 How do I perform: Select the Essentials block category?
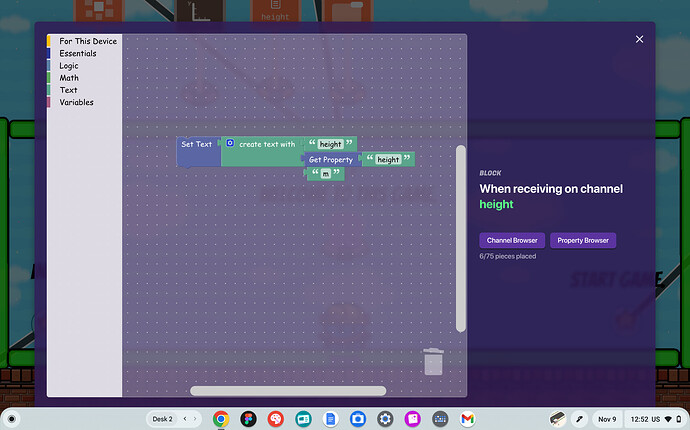[78, 54]
